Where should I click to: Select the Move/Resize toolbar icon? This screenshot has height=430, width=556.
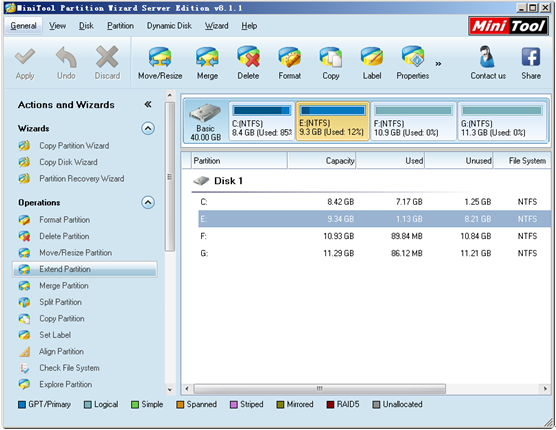coord(160,57)
